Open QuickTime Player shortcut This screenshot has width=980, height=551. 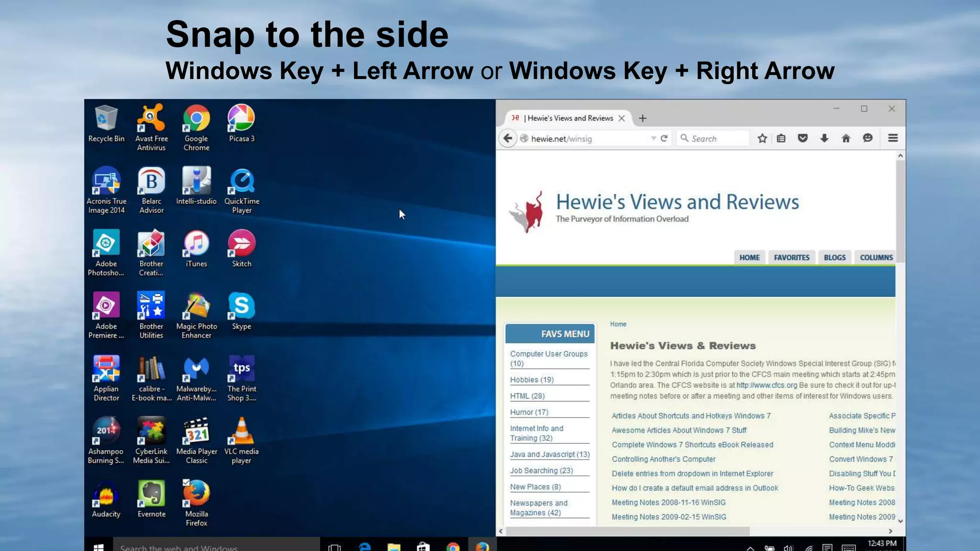coord(241,190)
